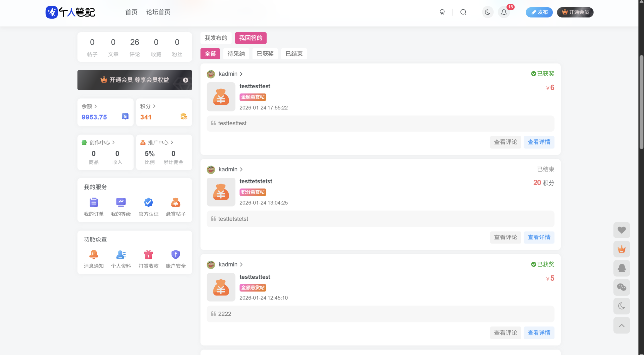644x355 pixels.
Task: Filter answers by 待采纳 status
Action: tap(236, 54)
